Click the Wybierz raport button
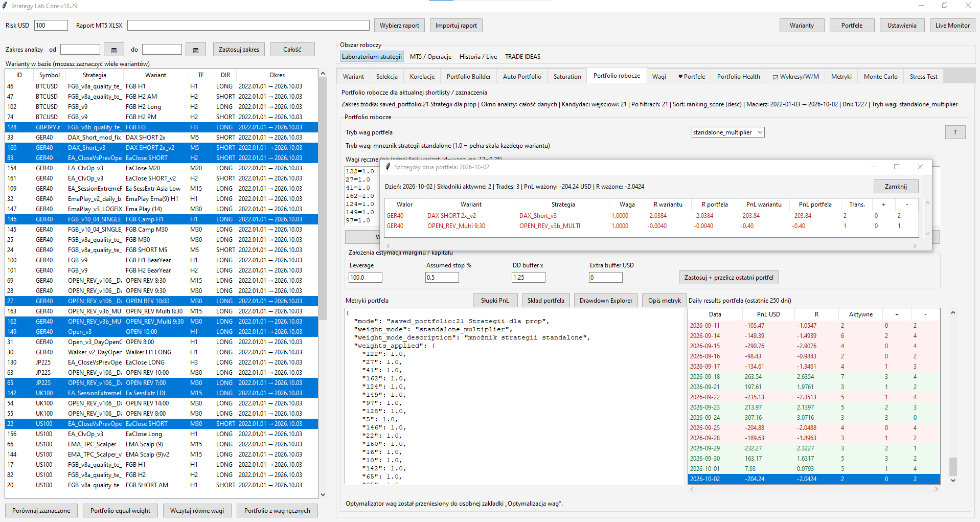The height and width of the screenshot is (522, 980). pos(399,26)
